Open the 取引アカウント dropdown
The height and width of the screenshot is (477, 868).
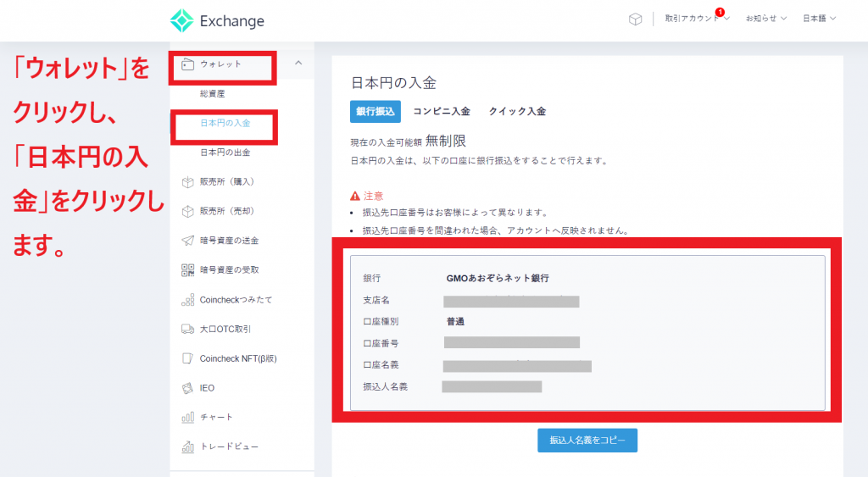click(697, 19)
